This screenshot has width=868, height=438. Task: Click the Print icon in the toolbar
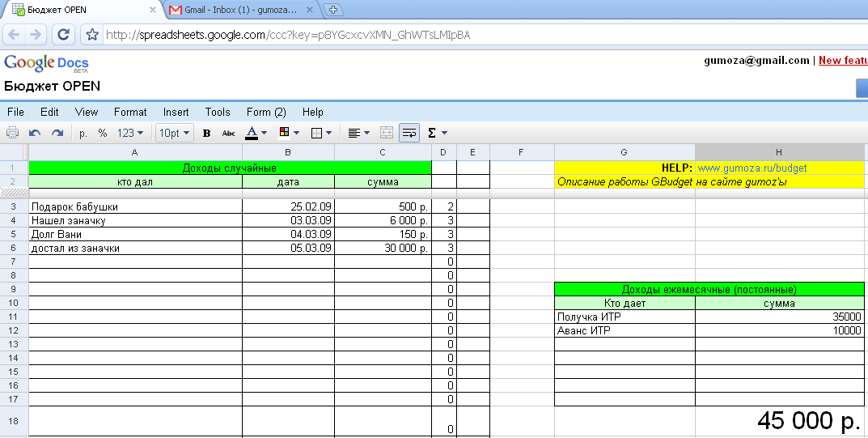pos(12,133)
